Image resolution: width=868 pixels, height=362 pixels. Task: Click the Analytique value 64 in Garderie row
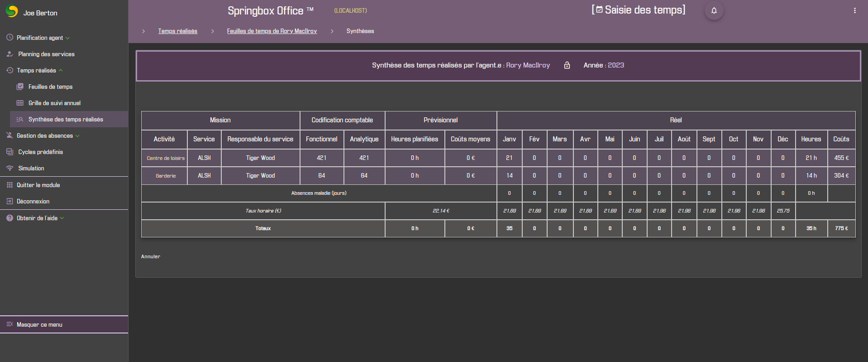point(364,176)
